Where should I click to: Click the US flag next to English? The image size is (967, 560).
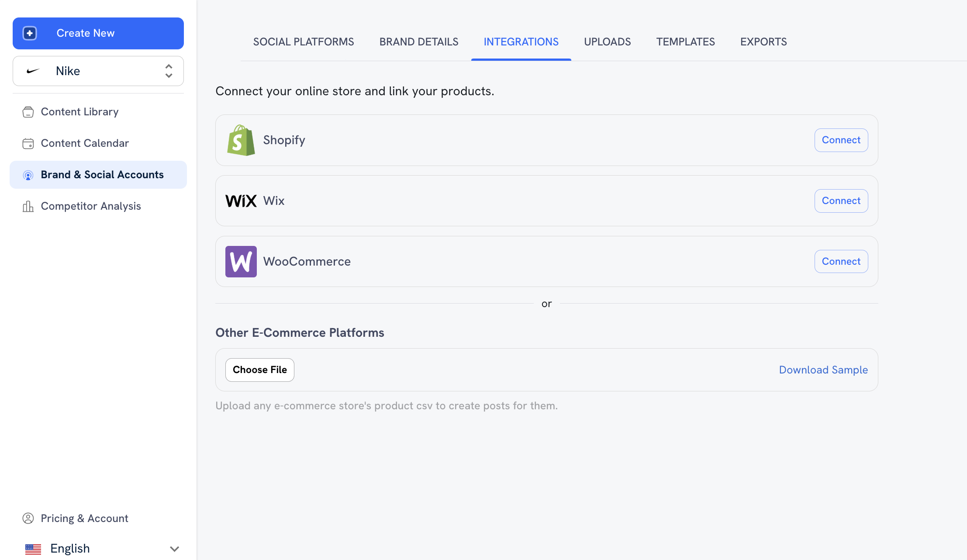coord(32,549)
